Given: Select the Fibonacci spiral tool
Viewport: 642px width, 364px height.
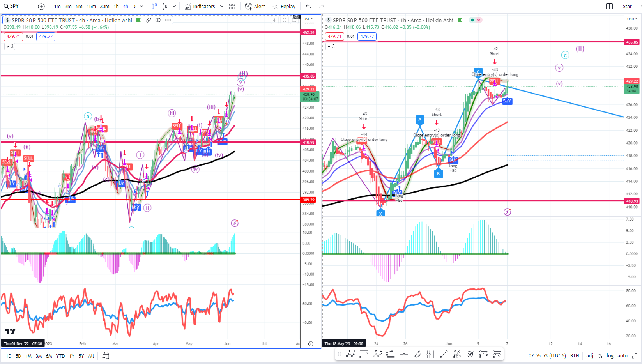Looking at the screenshot, I should 470,354.
